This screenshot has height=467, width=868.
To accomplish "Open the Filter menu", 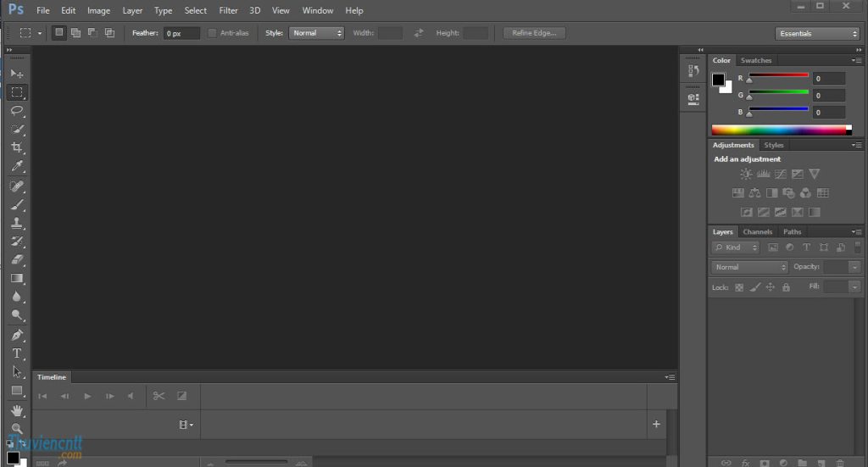I will click(x=228, y=10).
